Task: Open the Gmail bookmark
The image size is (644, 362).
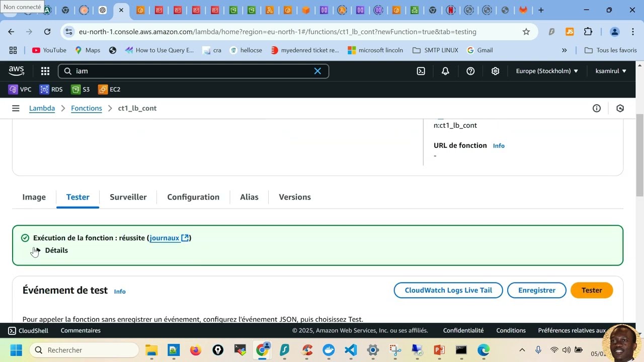Action: pos(480,50)
